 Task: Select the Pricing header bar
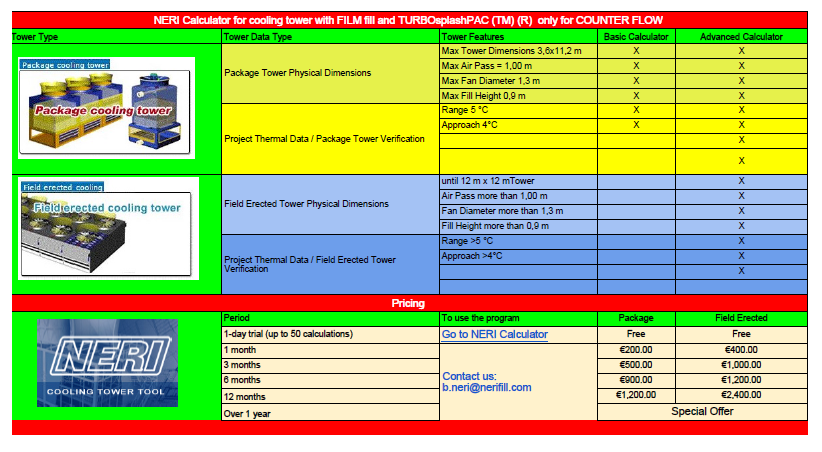409,303
